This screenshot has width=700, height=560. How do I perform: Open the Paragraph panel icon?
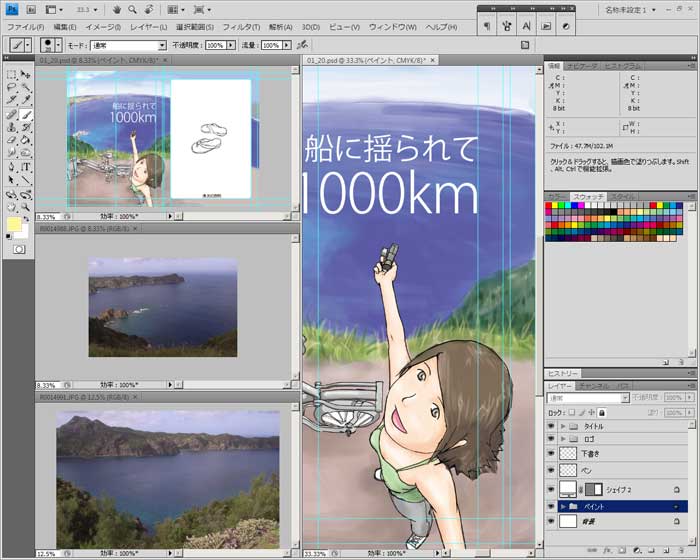pos(486,26)
